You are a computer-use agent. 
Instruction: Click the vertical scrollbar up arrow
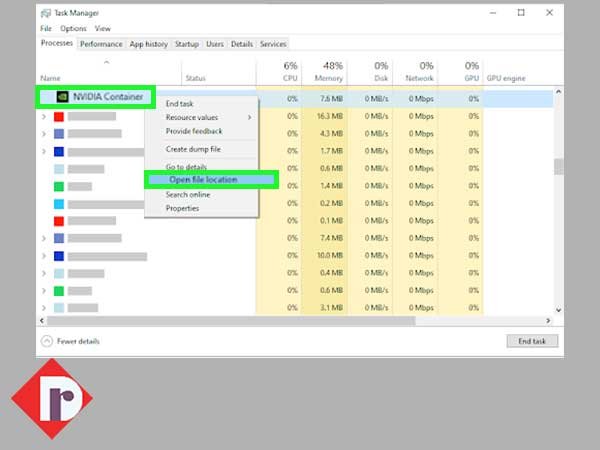pyautogui.click(x=558, y=92)
